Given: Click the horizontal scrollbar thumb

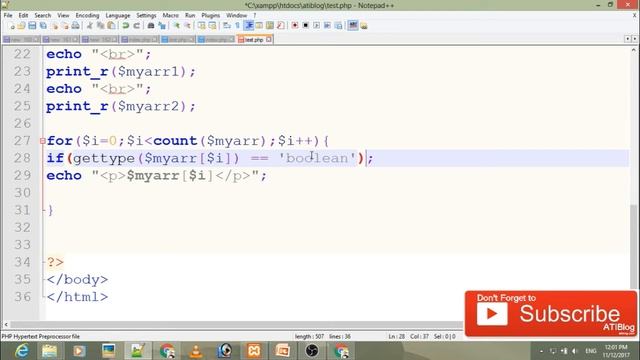Looking at the screenshot, I should (x=237, y=325).
